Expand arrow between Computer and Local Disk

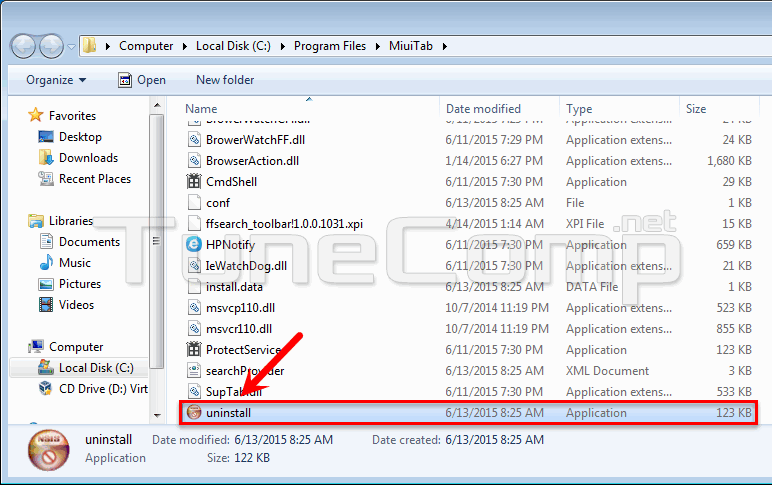185,46
